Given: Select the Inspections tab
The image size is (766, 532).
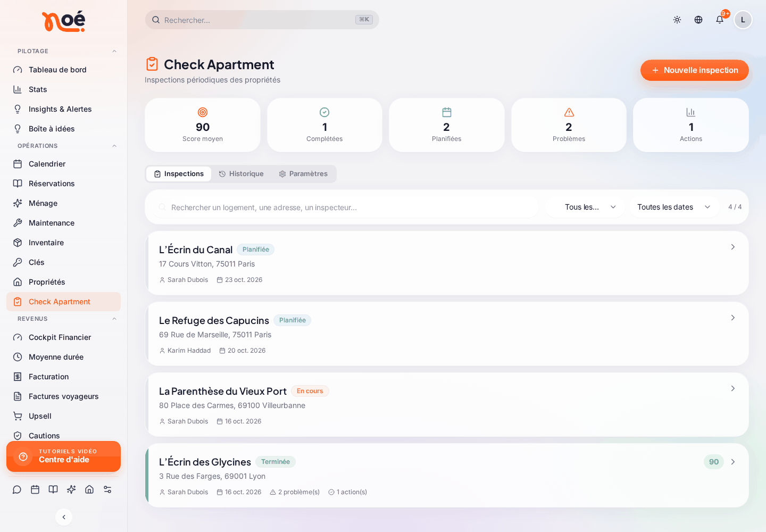Looking at the screenshot, I should tap(179, 174).
